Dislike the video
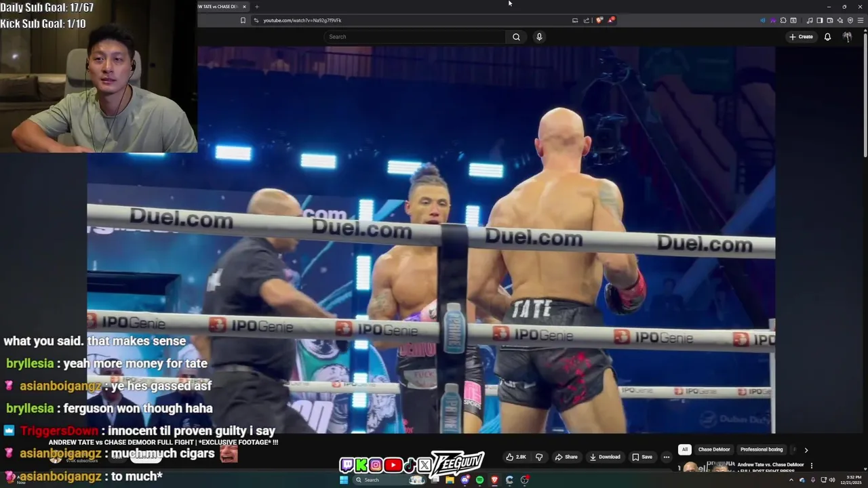The height and width of the screenshot is (488, 868). tap(539, 457)
